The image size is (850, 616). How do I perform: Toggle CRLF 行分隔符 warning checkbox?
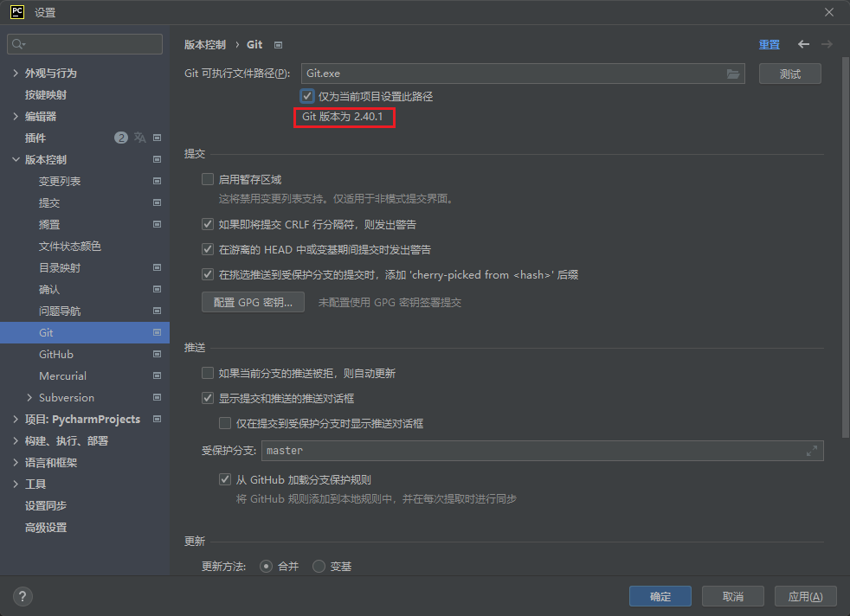pos(208,224)
